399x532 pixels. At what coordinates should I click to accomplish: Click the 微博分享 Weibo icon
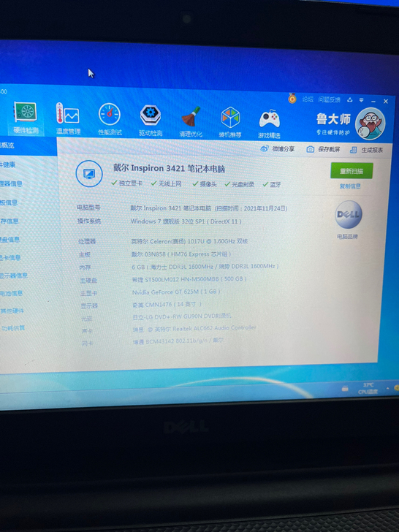(x=265, y=148)
